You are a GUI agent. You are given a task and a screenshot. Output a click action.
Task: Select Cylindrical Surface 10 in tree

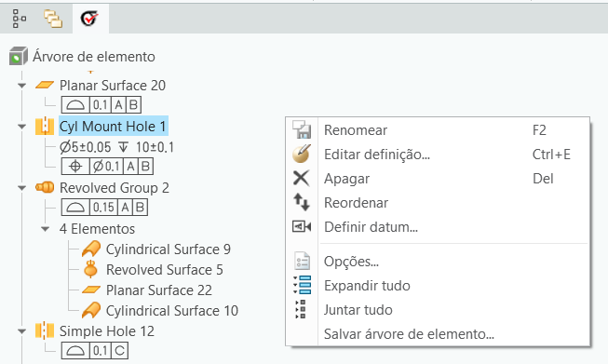172,311
